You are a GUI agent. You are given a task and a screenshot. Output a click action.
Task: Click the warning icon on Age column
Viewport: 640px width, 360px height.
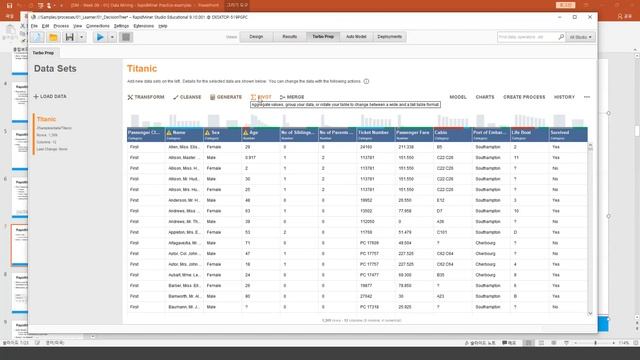[x=246, y=133]
